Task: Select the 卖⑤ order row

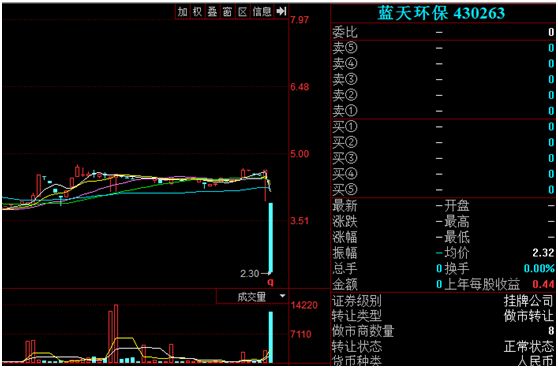Action: (x=443, y=48)
